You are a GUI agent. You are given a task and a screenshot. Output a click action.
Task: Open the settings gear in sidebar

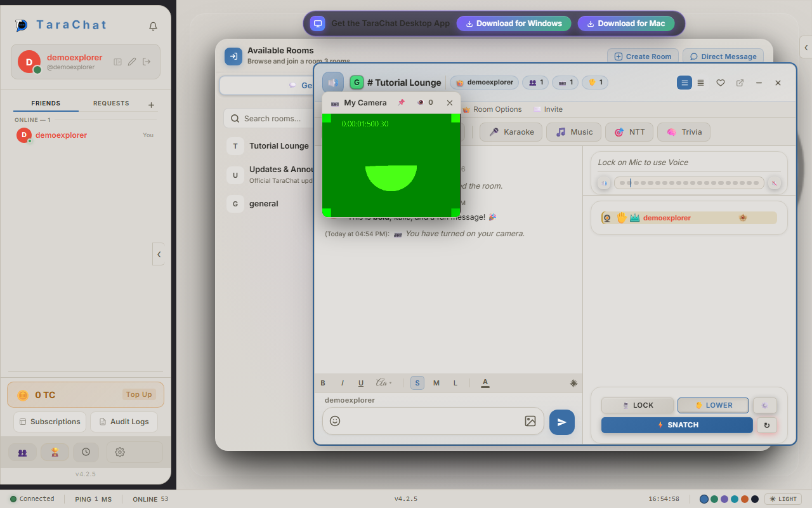click(x=120, y=452)
